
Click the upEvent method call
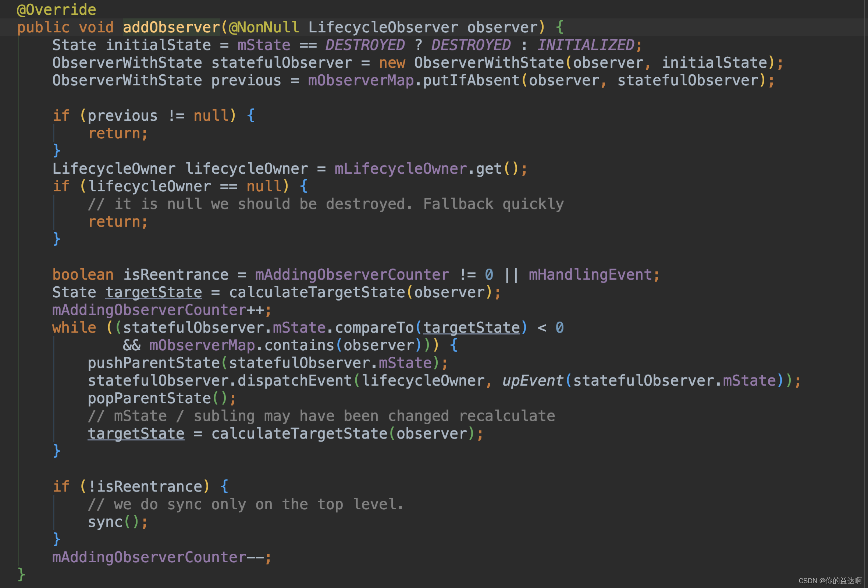coord(532,380)
